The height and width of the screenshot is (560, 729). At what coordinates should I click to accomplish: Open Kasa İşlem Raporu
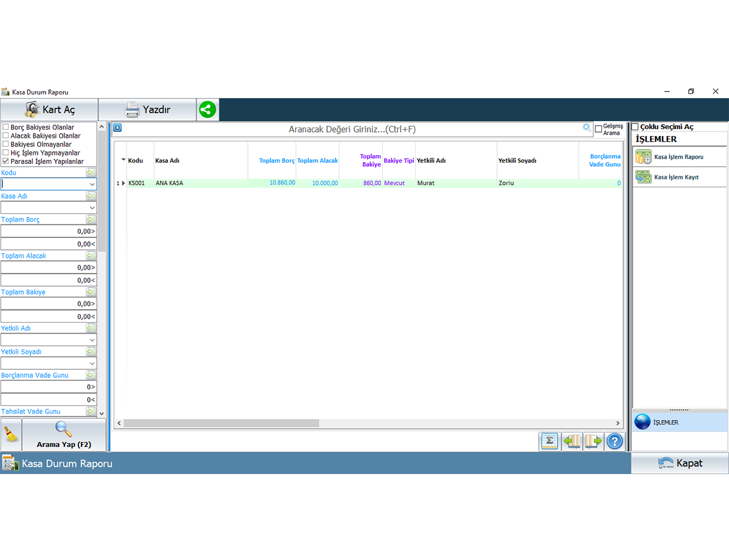coord(679,157)
